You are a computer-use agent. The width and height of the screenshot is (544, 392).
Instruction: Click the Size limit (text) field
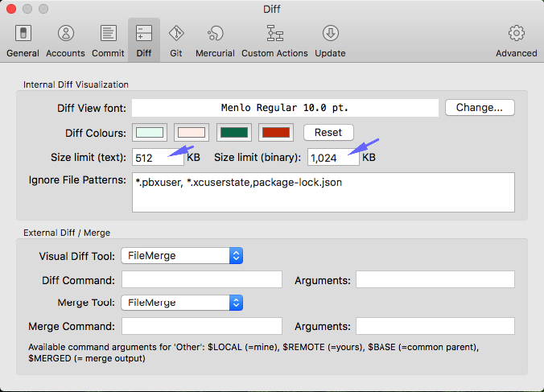click(x=158, y=157)
